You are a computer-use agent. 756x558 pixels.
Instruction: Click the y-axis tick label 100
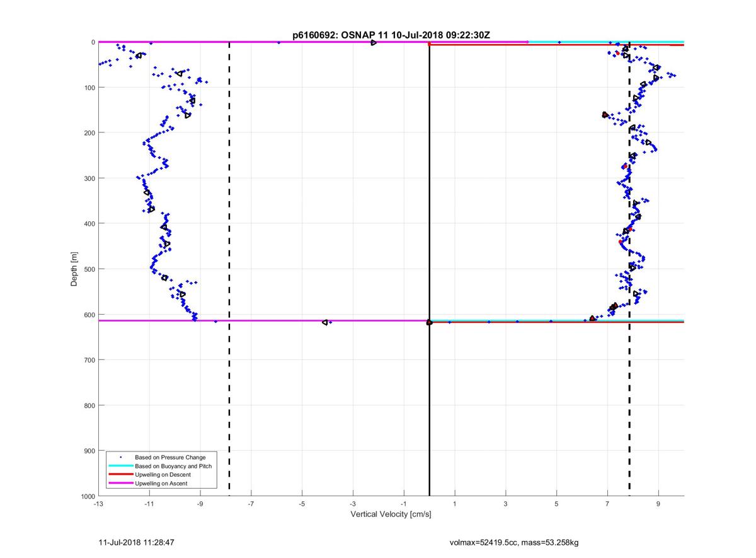pos(89,88)
